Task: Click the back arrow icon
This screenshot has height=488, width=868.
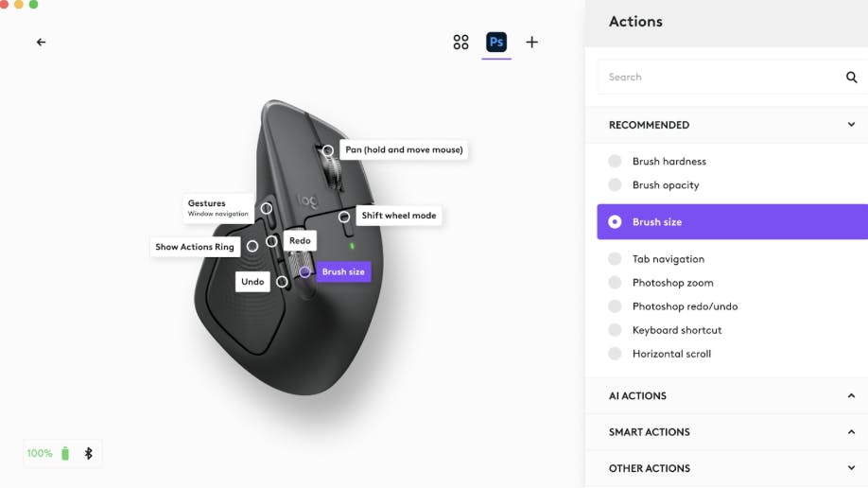Action: (x=41, y=42)
